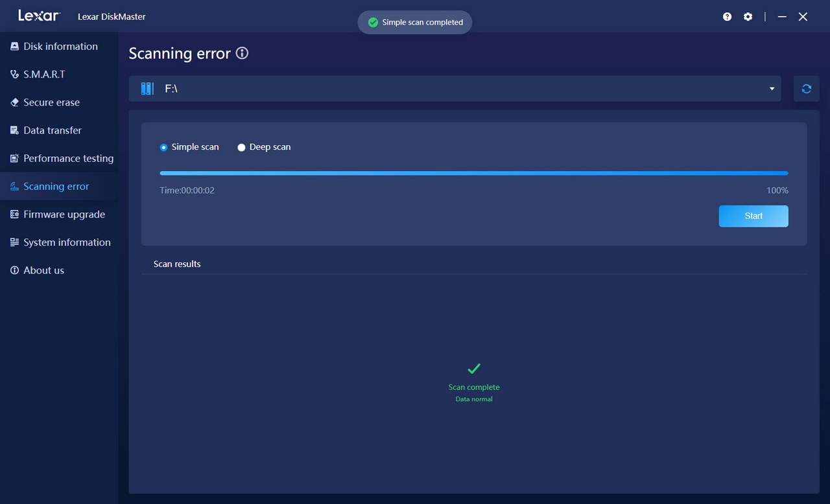Click the Scan results heading
This screenshot has height=504, width=830.
pyautogui.click(x=177, y=264)
